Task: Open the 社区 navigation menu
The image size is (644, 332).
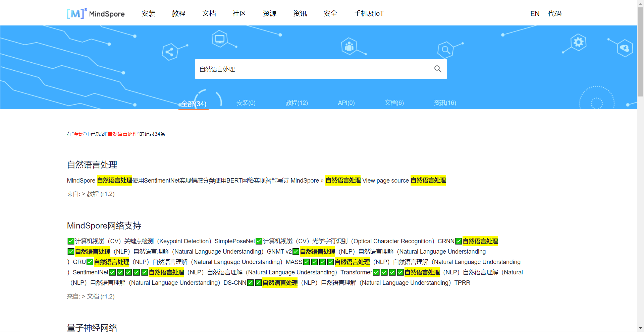Action: (239, 13)
